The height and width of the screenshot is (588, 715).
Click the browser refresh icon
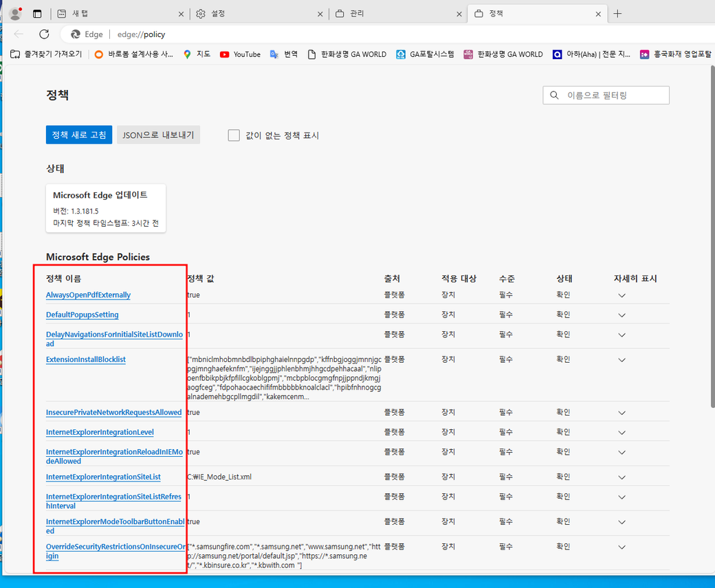point(44,34)
